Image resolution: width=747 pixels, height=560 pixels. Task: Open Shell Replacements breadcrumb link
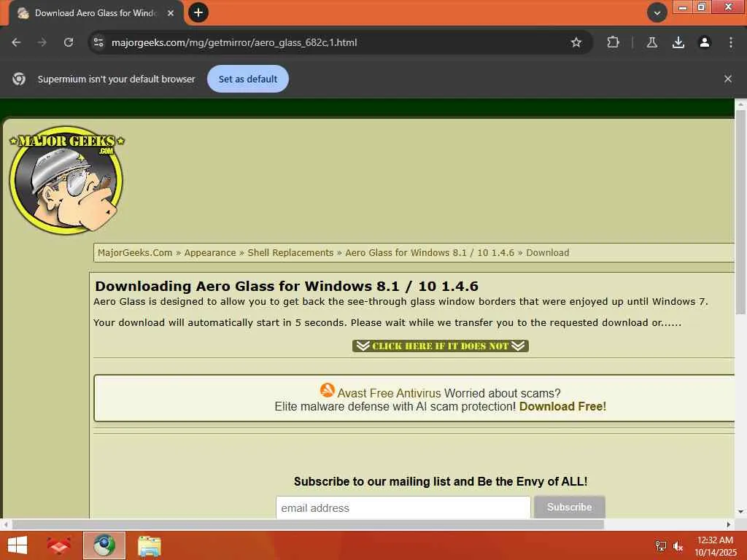coord(290,253)
